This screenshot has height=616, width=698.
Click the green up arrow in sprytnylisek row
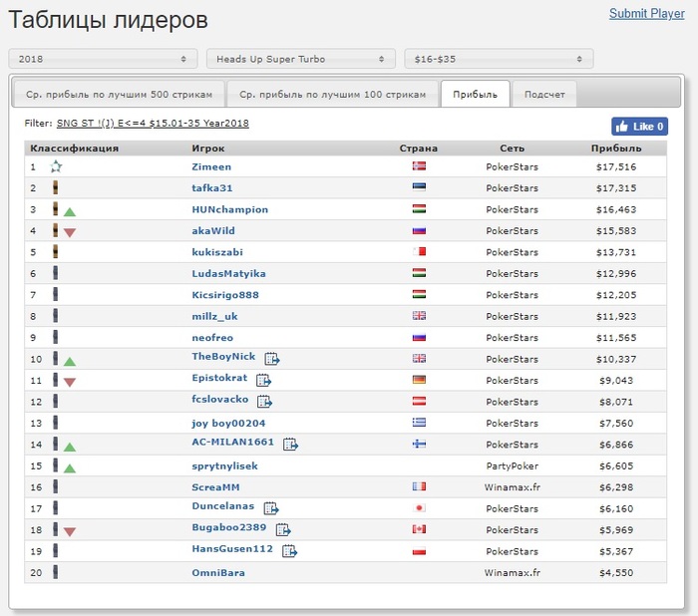70,468
